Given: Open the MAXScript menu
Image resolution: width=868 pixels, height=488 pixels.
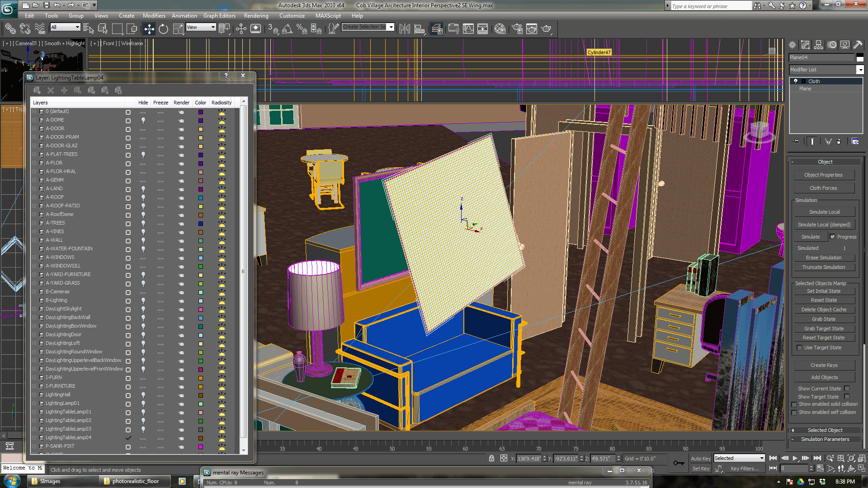Looking at the screenshot, I should tap(328, 16).
